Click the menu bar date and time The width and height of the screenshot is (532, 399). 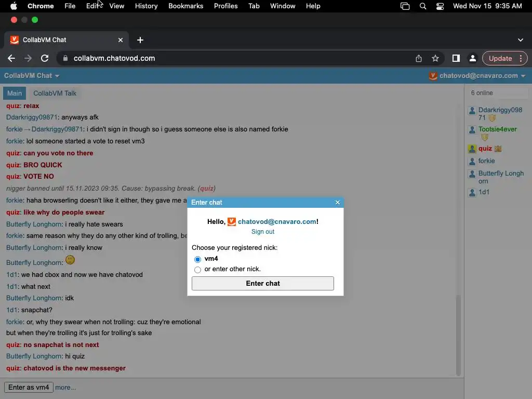(x=487, y=6)
